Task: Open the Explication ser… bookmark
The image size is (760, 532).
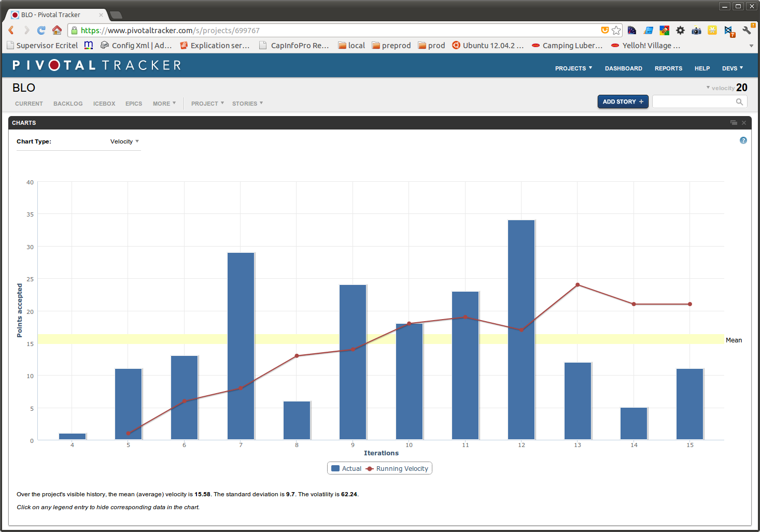Action: (215, 46)
